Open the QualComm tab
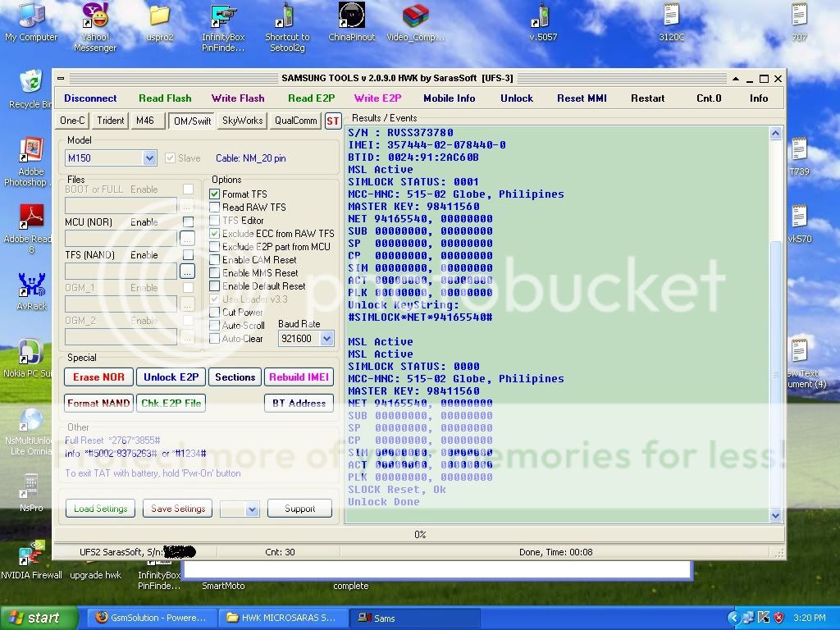Screen dimensions: 840x630 click(295, 121)
